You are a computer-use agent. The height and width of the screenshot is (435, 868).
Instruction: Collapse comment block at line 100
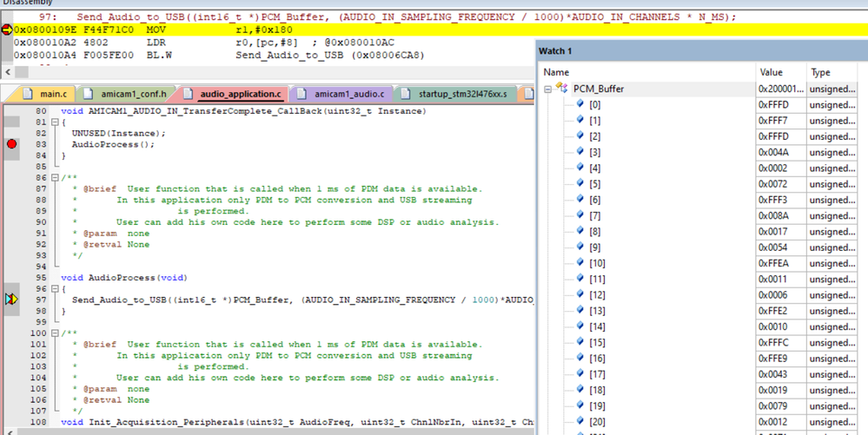pos(55,333)
